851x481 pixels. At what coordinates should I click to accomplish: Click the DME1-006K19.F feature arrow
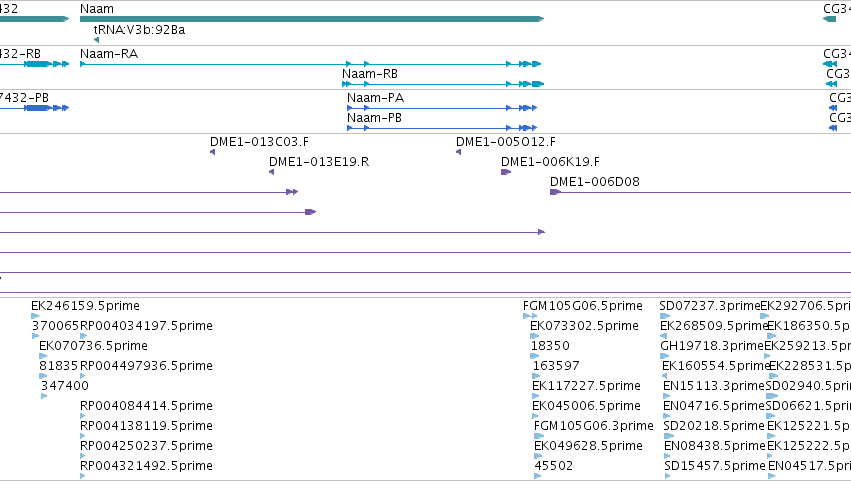click(x=506, y=172)
